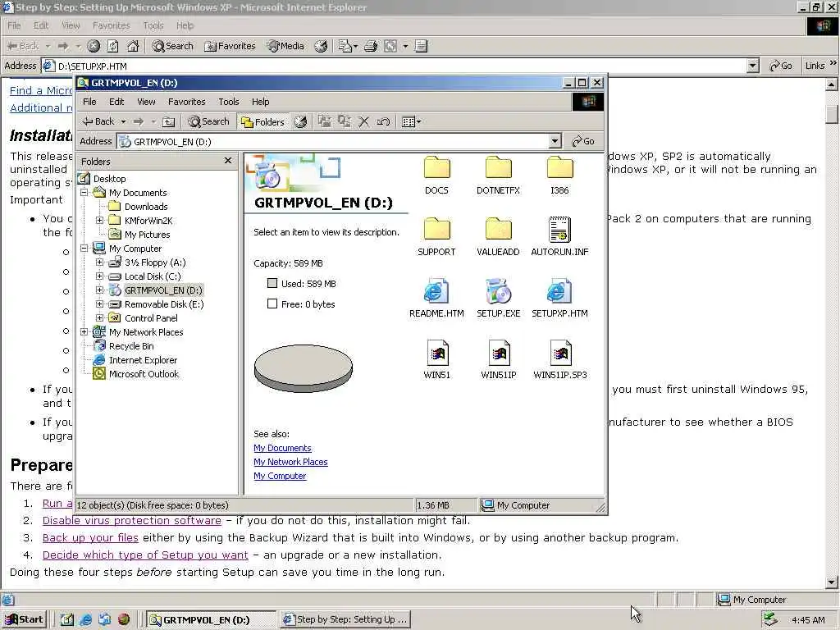Image resolution: width=840 pixels, height=630 pixels.
Task: Select Control Panel in the folder tree
Action: pyautogui.click(x=151, y=317)
